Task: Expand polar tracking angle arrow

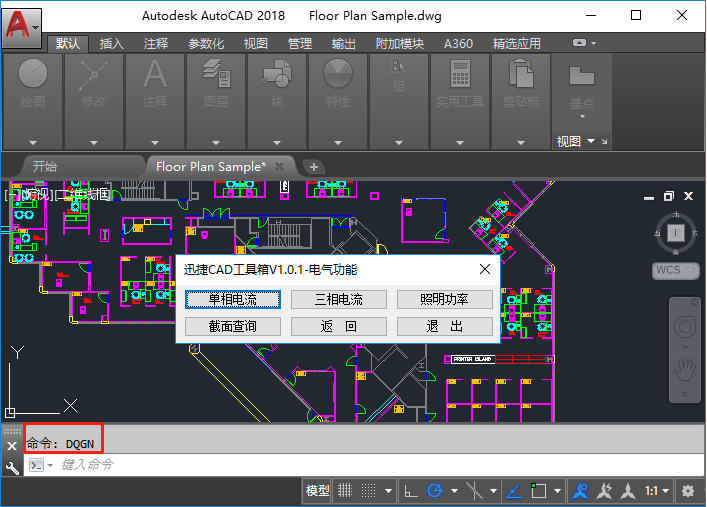Action: [454, 491]
